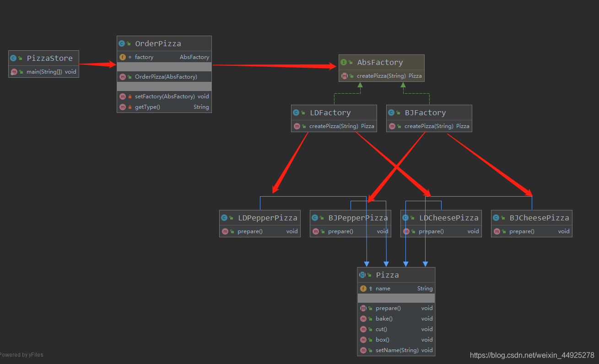This screenshot has height=364, width=599.
Task: Click the LDPepperPizza class icon
Action: [x=224, y=218]
